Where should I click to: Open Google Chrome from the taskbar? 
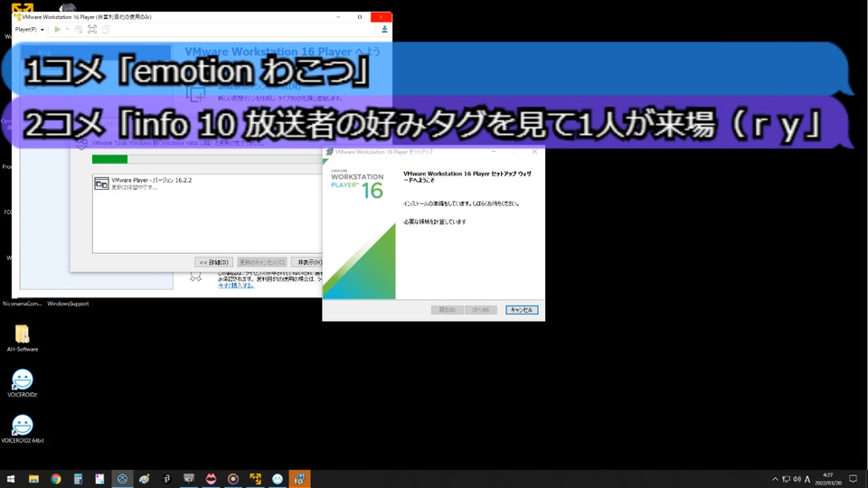click(56, 479)
